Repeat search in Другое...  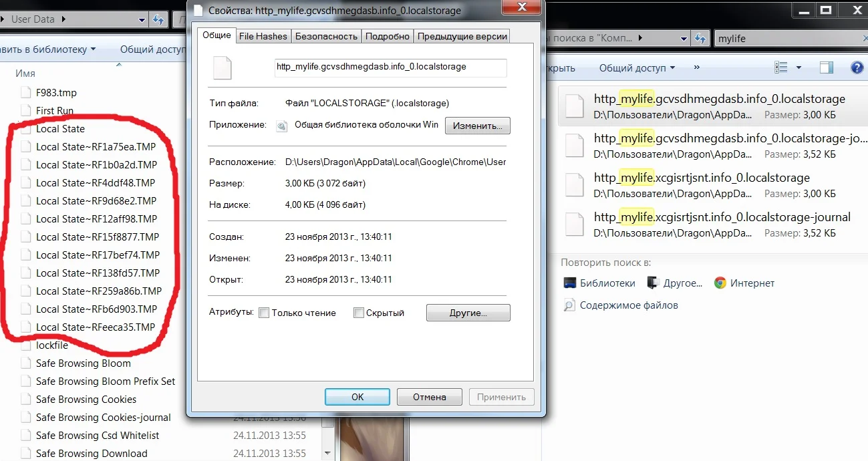(675, 283)
